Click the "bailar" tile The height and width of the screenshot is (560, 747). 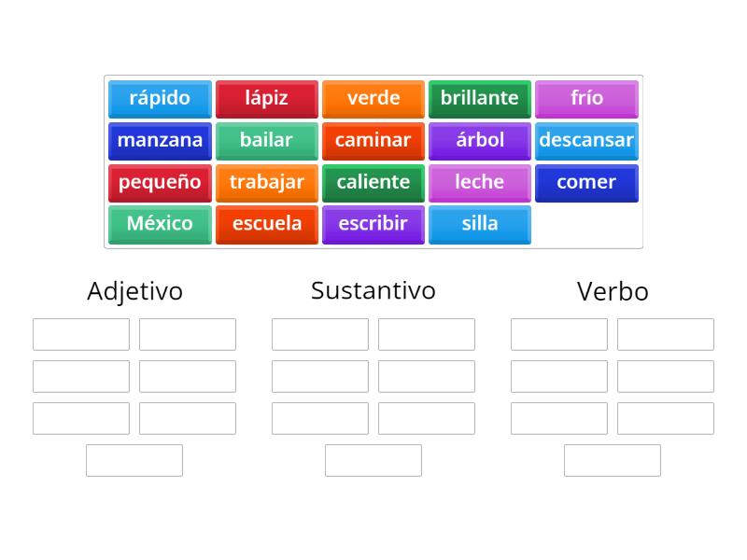tap(266, 140)
